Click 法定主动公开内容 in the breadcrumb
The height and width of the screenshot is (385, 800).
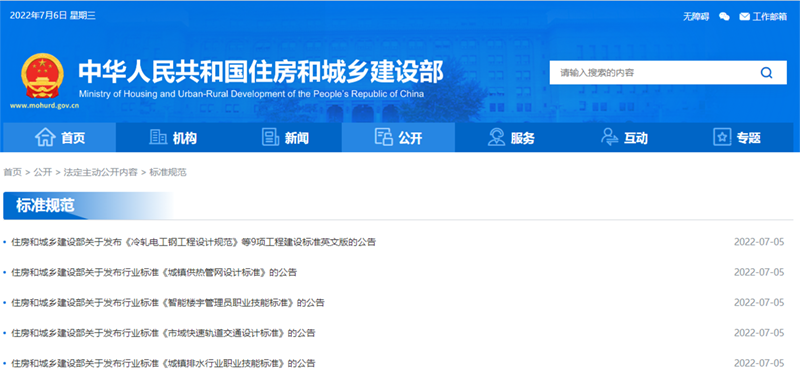pos(101,172)
